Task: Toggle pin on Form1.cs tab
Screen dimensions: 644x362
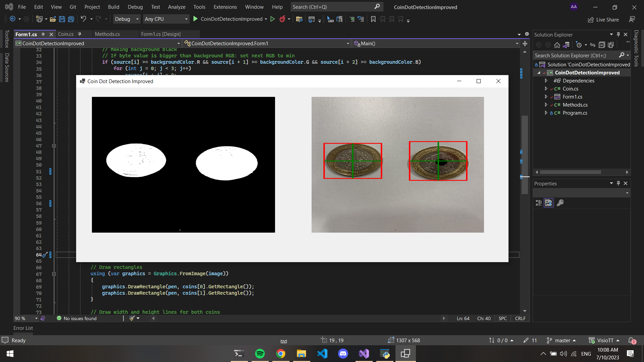Action: pos(43,34)
